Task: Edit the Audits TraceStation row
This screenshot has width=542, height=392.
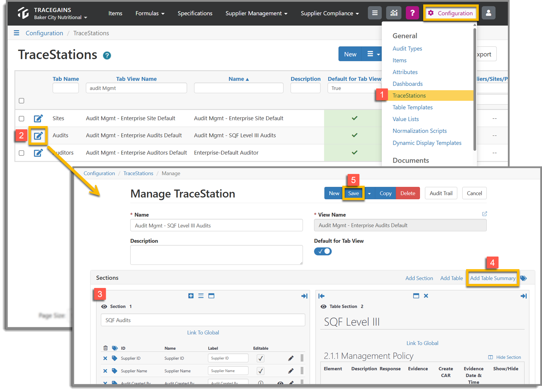Action: tap(38, 135)
